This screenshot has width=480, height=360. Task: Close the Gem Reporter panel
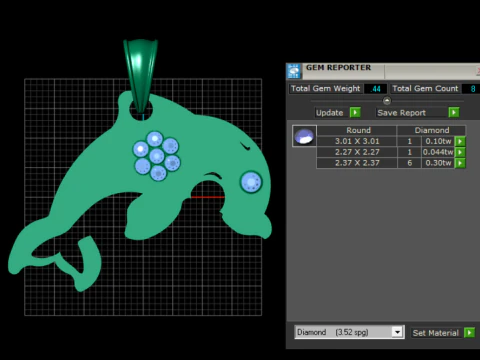(478, 71)
